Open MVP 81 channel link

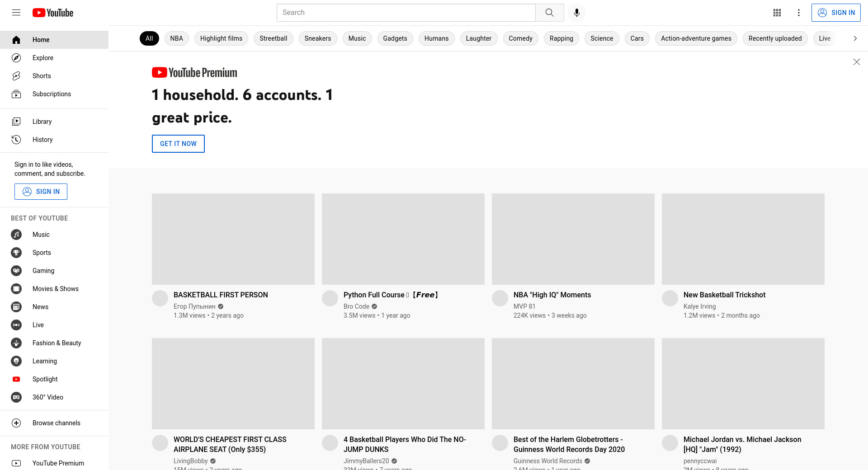[x=524, y=306]
